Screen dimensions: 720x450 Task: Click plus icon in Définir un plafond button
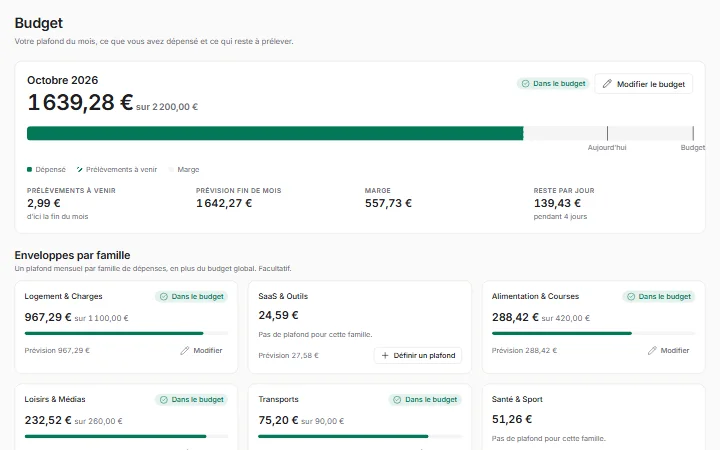pos(385,355)
